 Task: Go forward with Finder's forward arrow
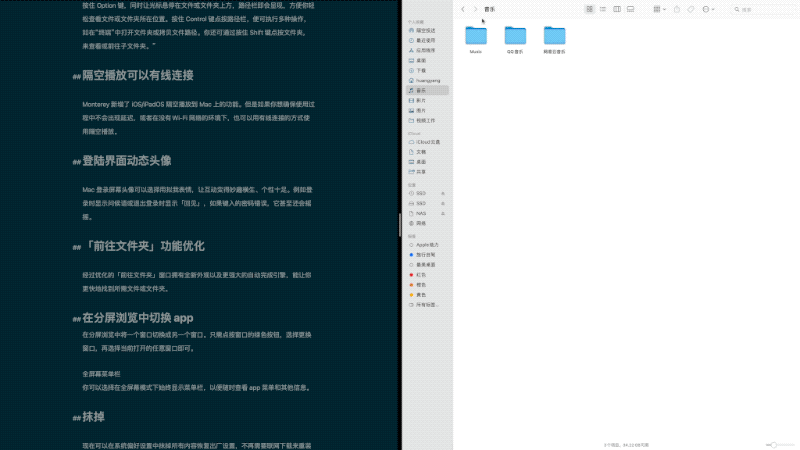475,9
